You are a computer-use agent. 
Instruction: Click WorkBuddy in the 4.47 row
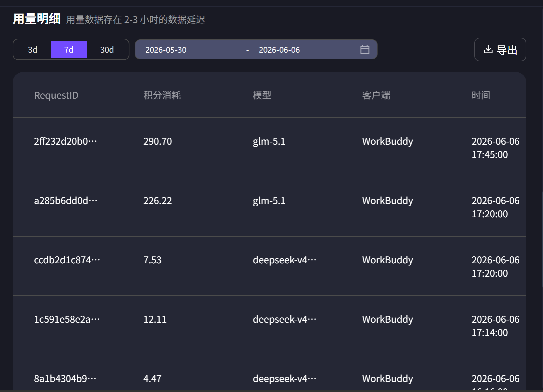pyautogui.click(x=388, y=379)
